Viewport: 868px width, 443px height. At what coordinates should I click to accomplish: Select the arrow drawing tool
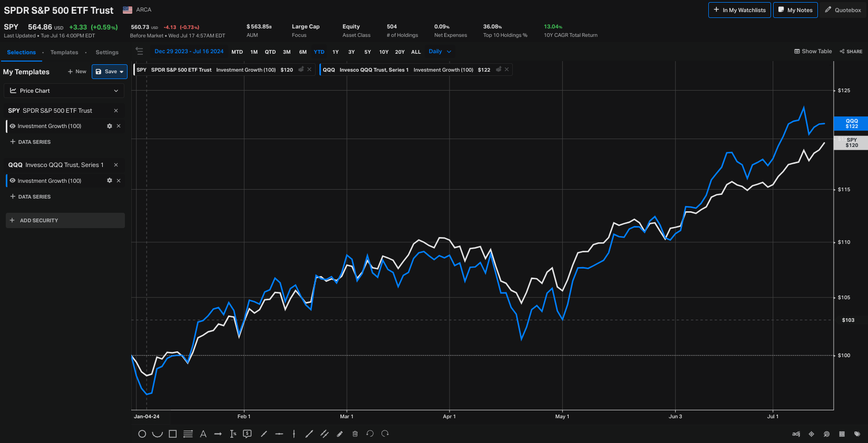click(218, 434)
